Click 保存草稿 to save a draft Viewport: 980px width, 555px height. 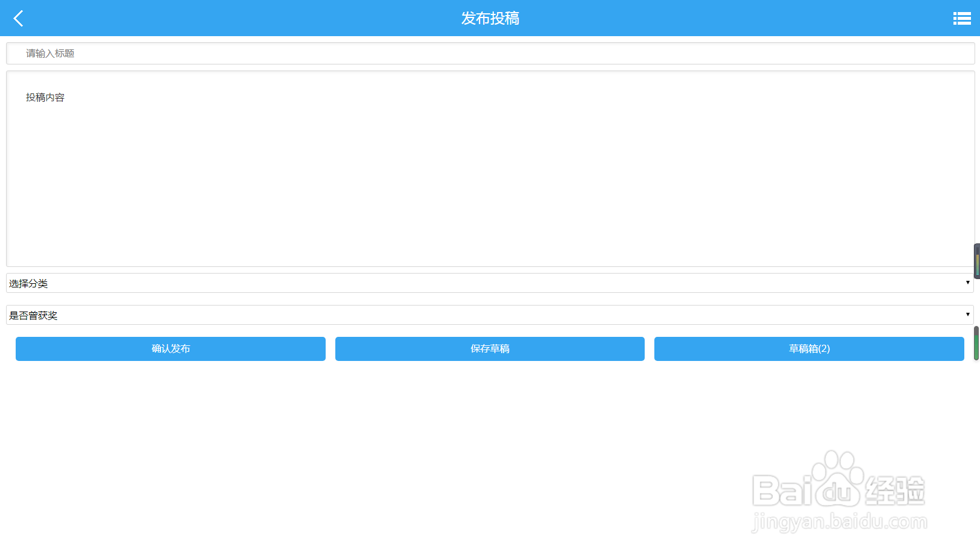tap(490, 348)
